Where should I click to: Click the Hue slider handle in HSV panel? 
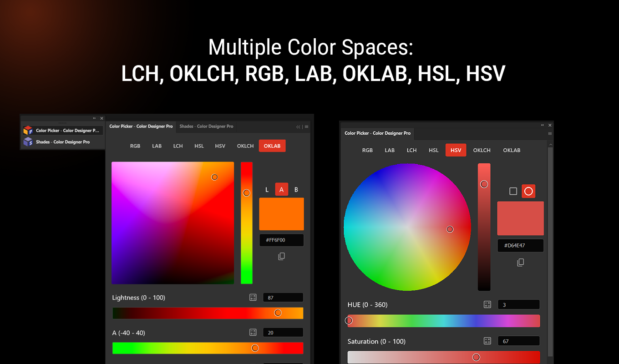point(349,320)
